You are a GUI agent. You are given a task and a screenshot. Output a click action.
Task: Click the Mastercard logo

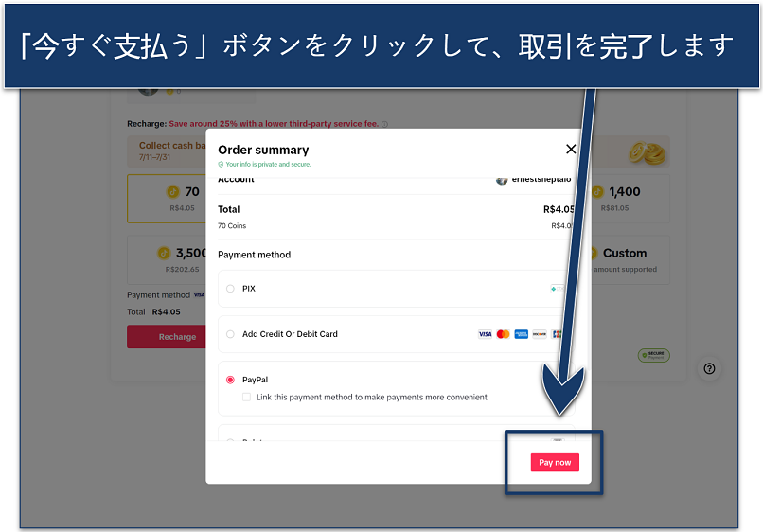point(504,334)
